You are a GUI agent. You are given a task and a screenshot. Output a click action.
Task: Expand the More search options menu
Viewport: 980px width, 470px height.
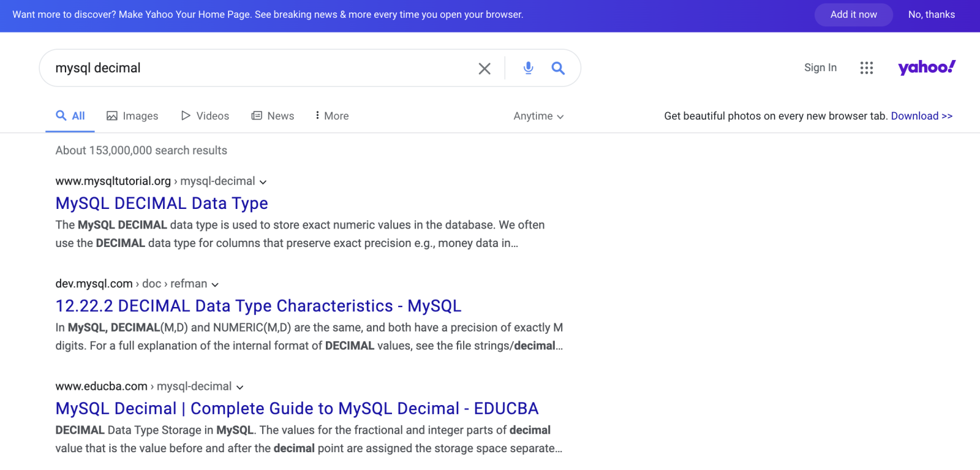331,116
